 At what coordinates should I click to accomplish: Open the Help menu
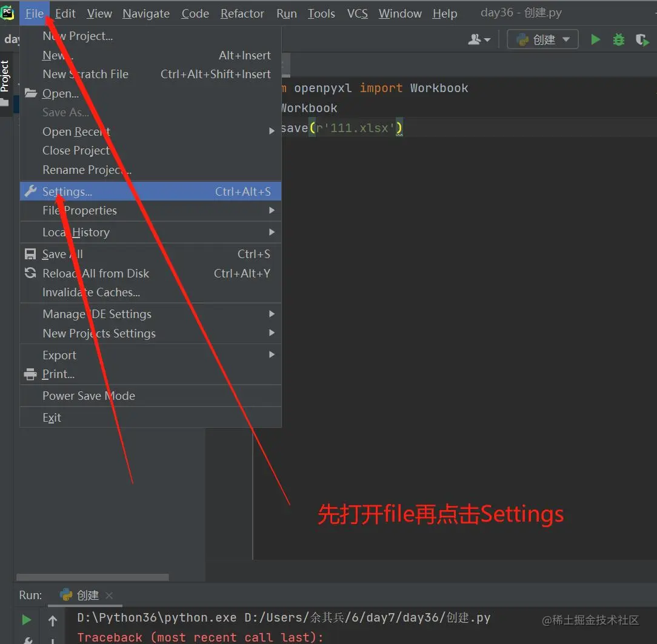pos(444,13)
